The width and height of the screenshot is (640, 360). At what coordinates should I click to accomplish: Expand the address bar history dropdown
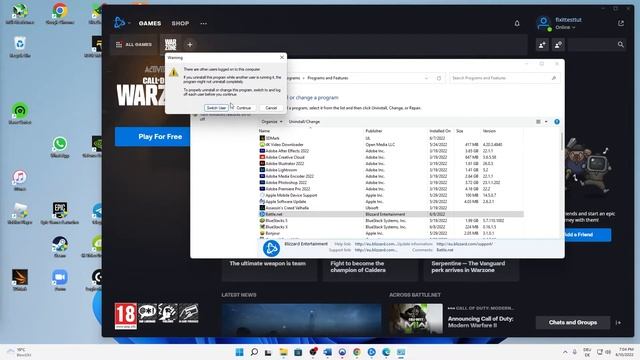pos(426,78)
